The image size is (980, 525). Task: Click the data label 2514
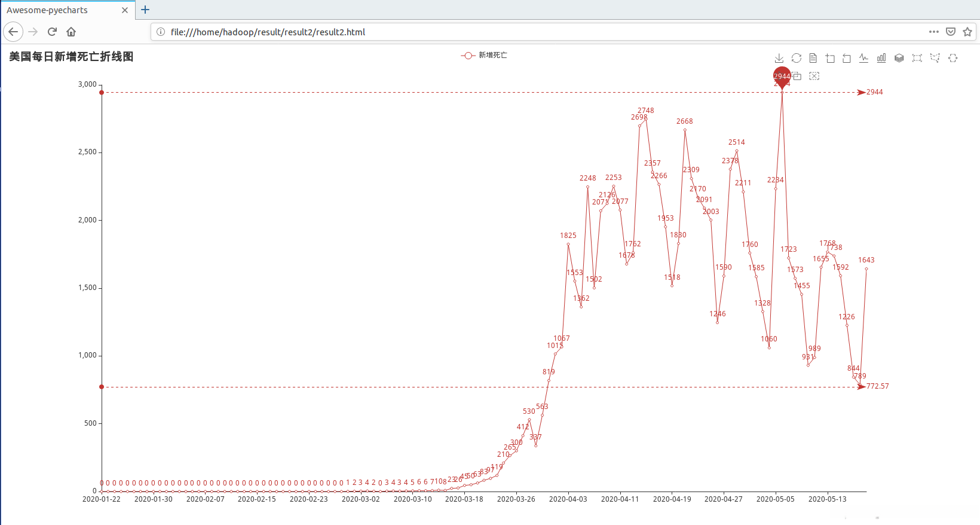(737, 142)
